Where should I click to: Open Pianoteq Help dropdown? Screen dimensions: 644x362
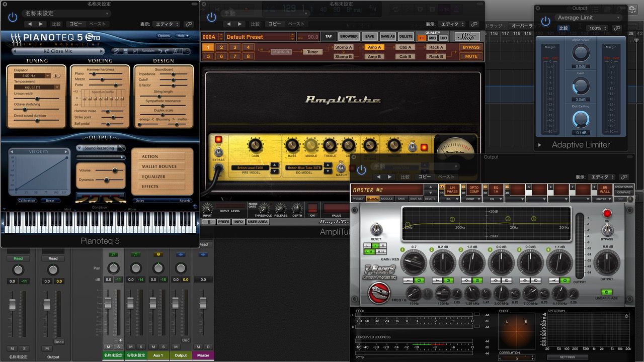click(183, 36)
